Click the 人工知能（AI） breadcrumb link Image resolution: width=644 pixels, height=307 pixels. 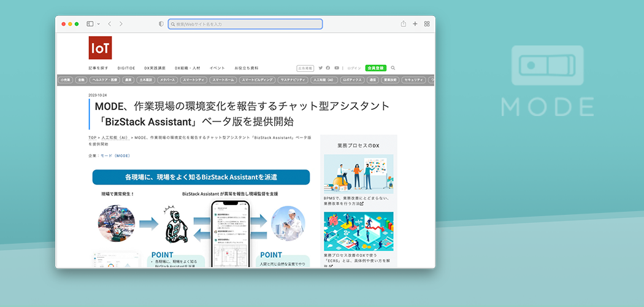pos(115,138)
